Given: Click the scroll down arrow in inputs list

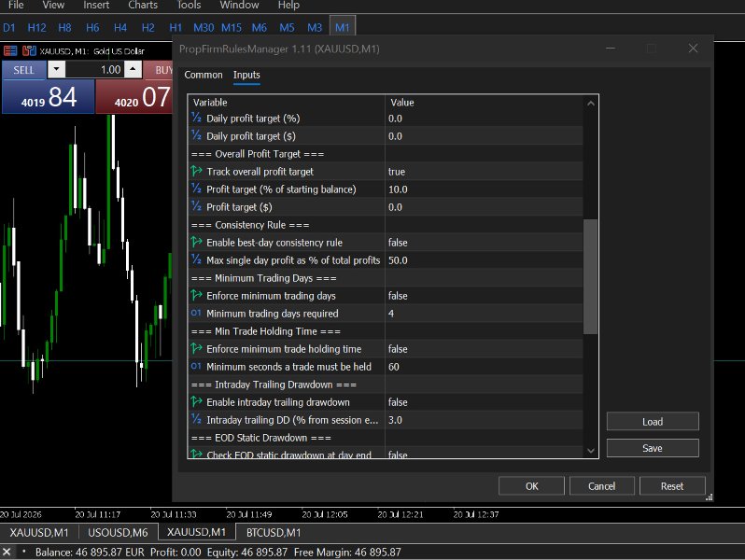Looking at the screenshot, I should tap(591, 451).
